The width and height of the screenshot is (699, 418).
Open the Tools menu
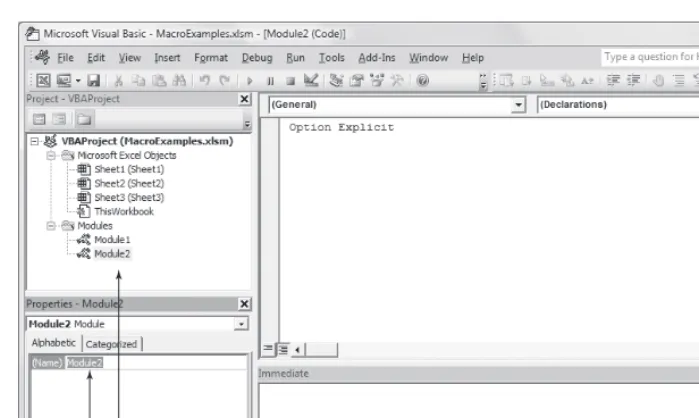pyautogui.click(x=331, y=57)
